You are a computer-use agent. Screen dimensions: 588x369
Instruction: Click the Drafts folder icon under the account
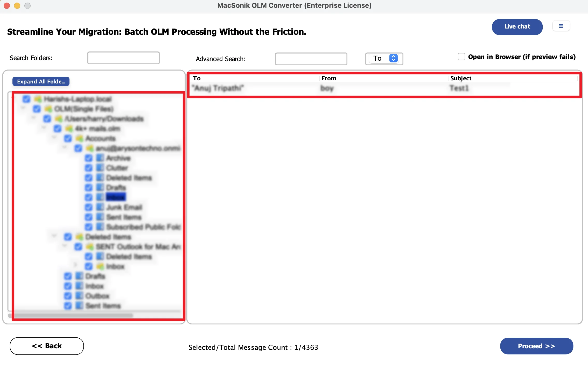tap(100, 187)
